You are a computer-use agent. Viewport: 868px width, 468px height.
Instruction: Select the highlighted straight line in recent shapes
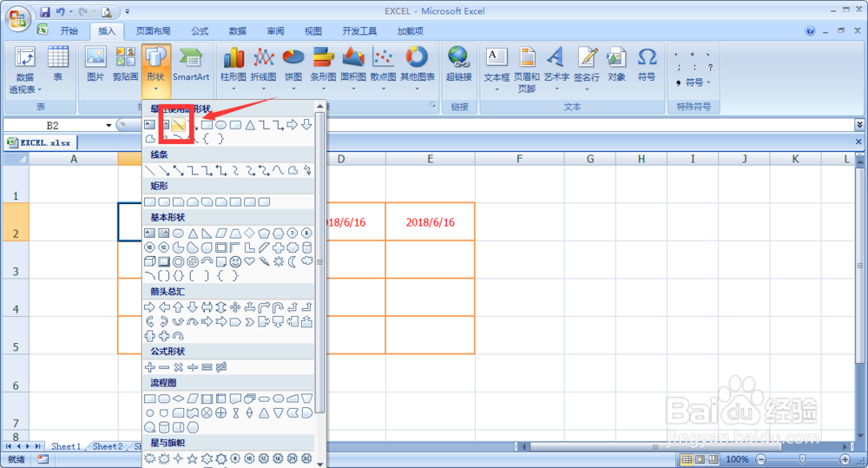point(178,125)
